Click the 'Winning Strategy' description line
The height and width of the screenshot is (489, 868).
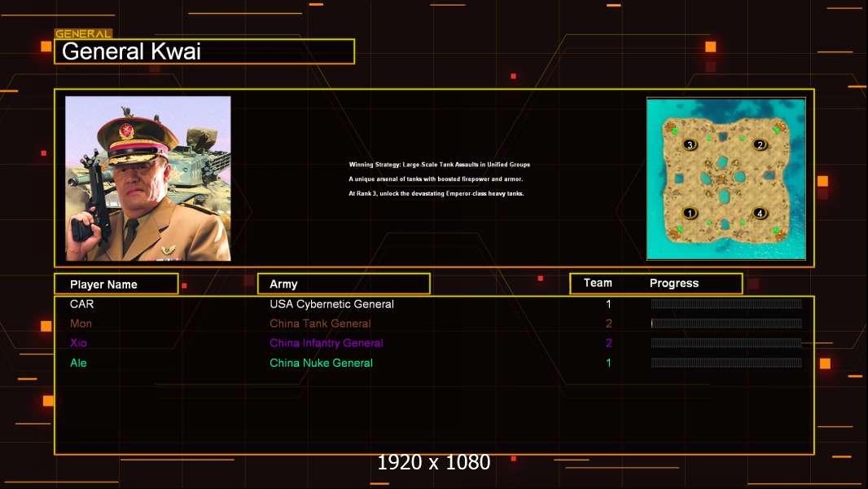click(439, 165)
